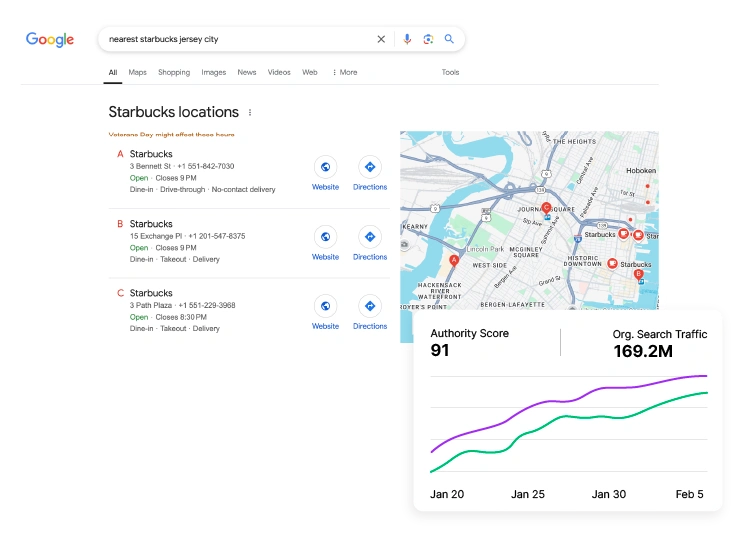The height and width of the screenshot is (541, 751).
Task: Click the Jan 20 axis label
Action: point(447,494)
